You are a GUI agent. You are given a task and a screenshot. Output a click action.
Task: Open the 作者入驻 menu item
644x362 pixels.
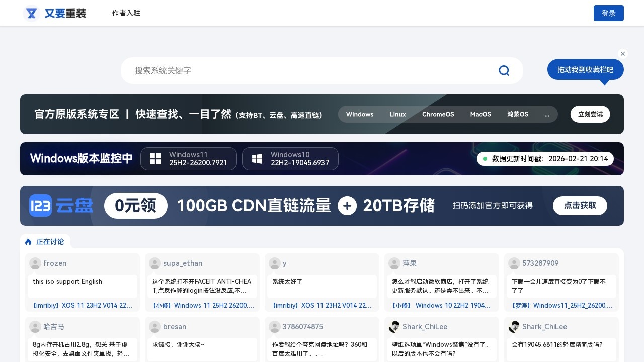click(x=126, y=13)
